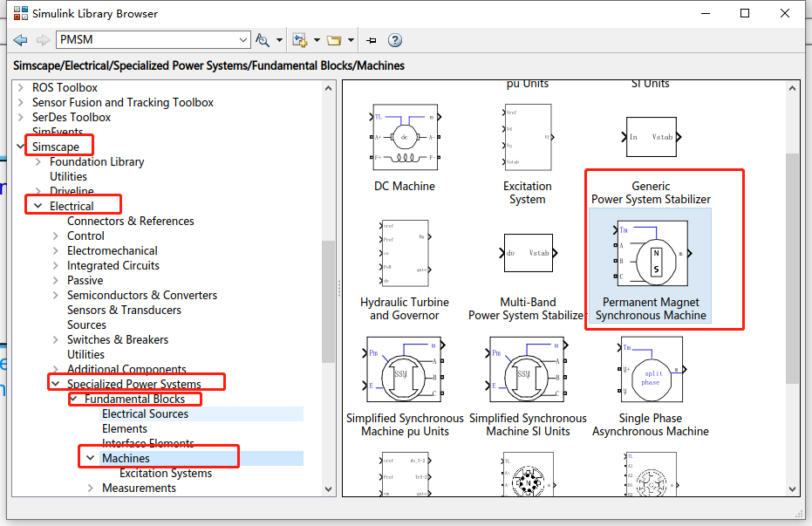Open new model dropdown arrow
Image resolution: width=812 pixels, height=526 pixels.
click(317, 40)
